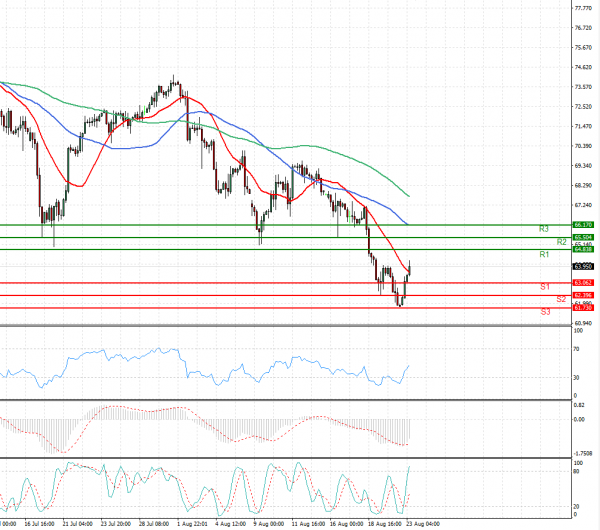Image resolution: width=600 pixels, height=530 pixels.
Task: Click the MACD 0.82 scale value
Action: (x=579, y=405)
